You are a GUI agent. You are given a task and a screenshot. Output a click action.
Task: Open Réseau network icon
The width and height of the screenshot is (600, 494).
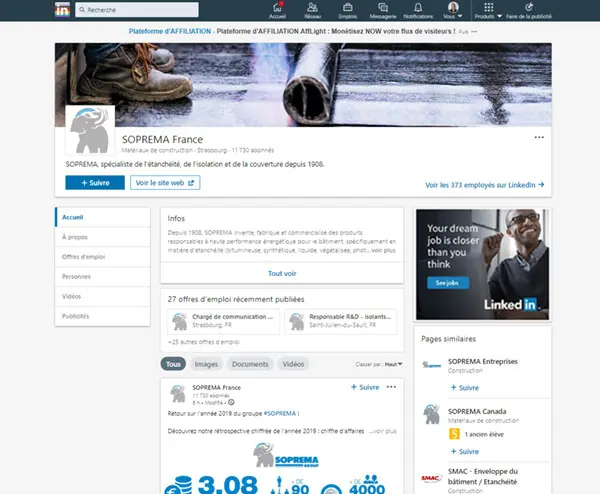coord(312,10)
